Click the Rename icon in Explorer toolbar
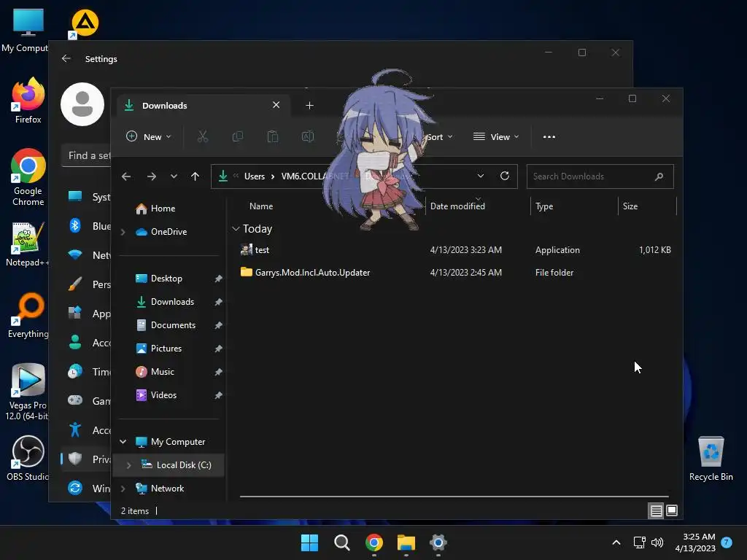This screenshot has width=747, height=560. click(308, 136)
